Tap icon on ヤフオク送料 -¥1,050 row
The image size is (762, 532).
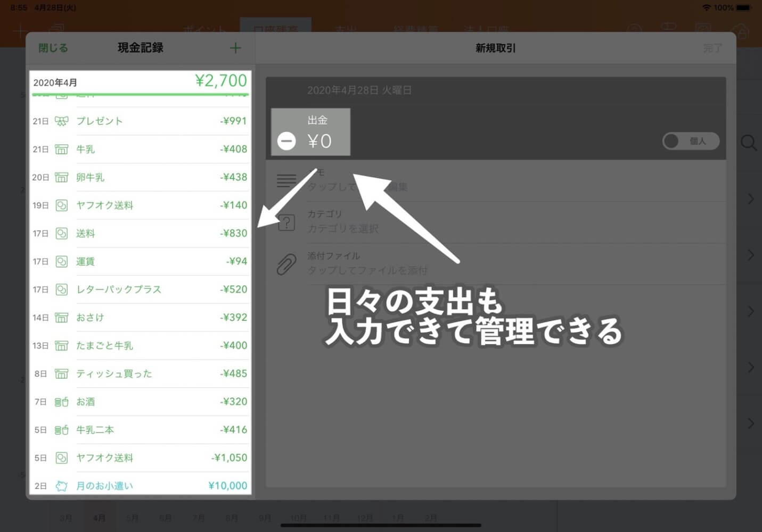coord(62,458)
